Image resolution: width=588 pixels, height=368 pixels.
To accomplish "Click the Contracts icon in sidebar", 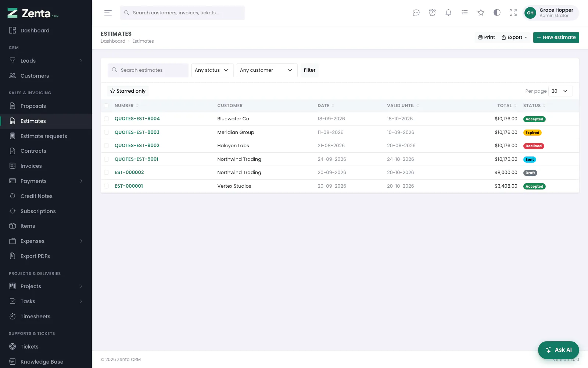I will [x=12, y=151].
